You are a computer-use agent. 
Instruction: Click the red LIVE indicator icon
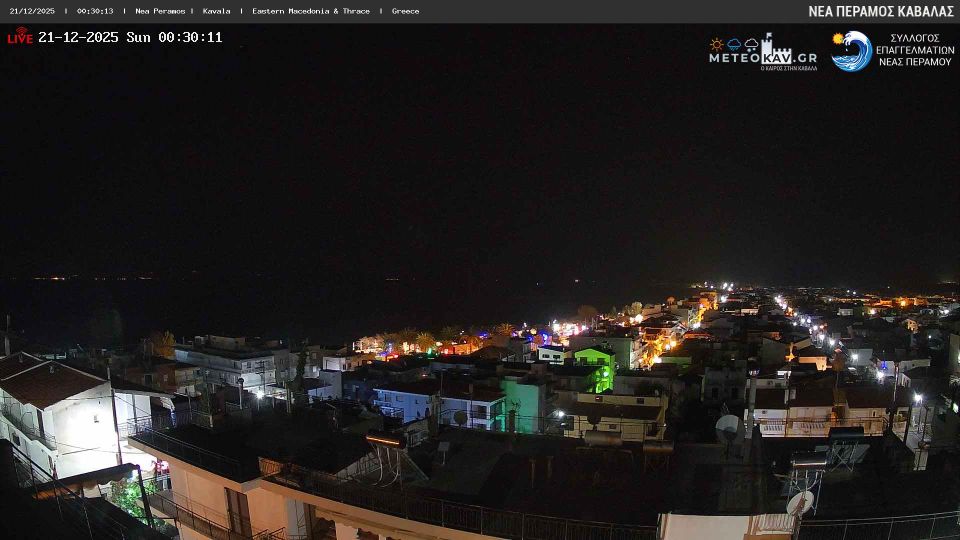pos(20,37)
